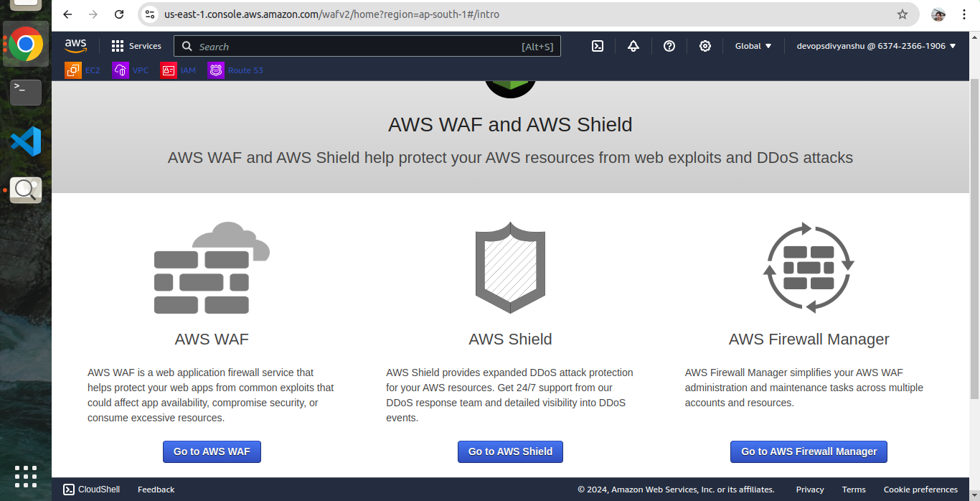Open the Cookie preferences link

920,490
